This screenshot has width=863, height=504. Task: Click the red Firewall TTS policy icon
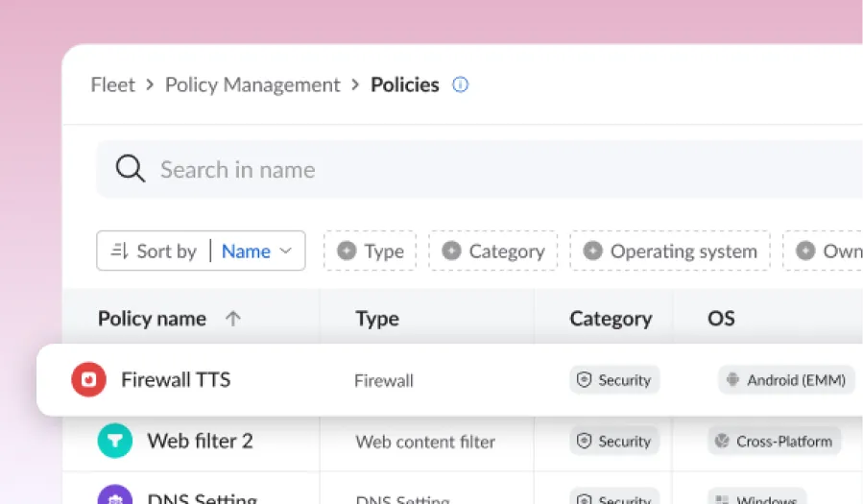(88, 380)
